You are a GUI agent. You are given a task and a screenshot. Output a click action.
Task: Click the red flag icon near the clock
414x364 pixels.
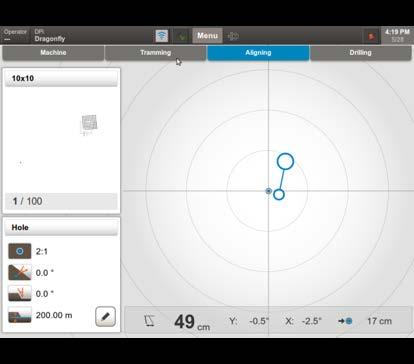pyautogui.click(x=371, y=36)
